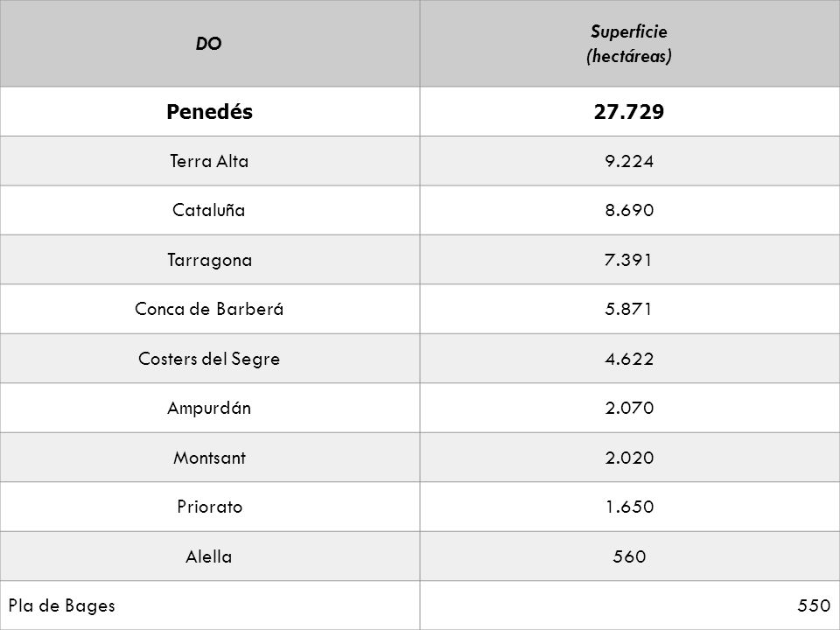840x630 pixels.
Task: Click the Alella cell
Action: [x=209, y=556]
